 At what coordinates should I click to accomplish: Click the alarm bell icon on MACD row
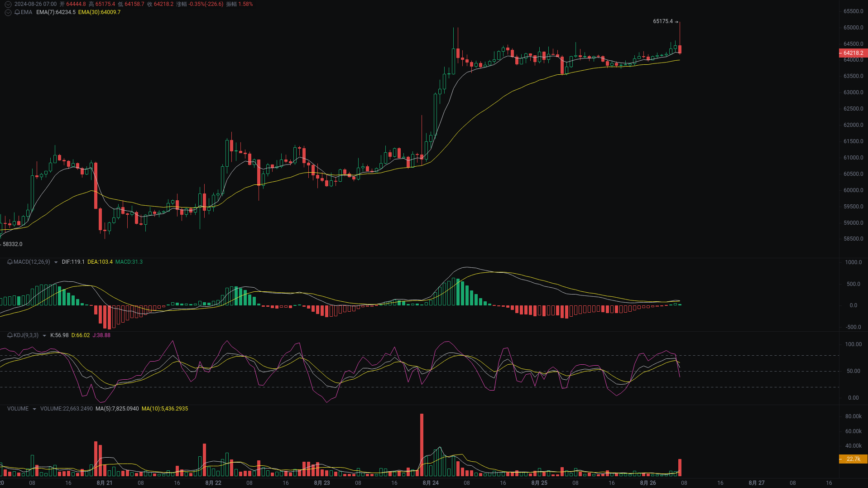(10, 262)
